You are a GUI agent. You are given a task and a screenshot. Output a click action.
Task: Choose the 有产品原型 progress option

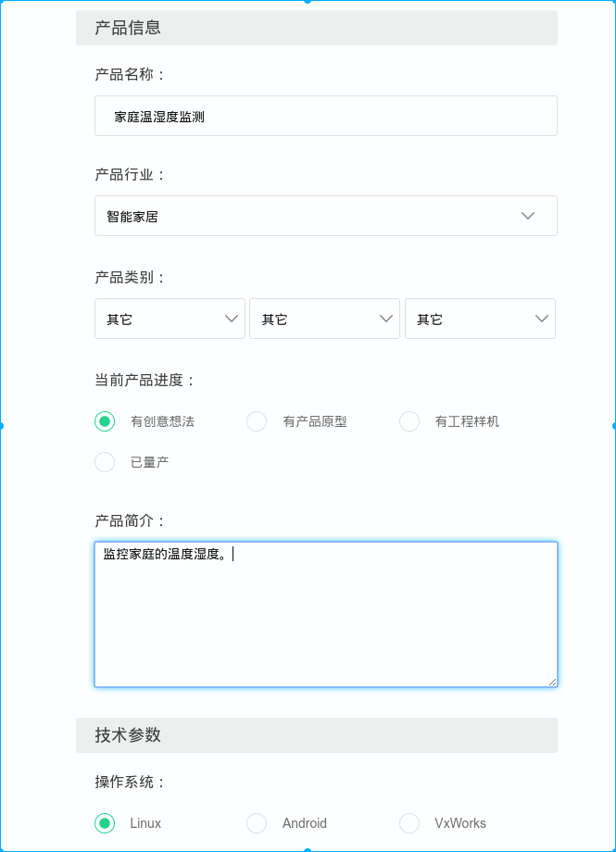pos(257,421)
